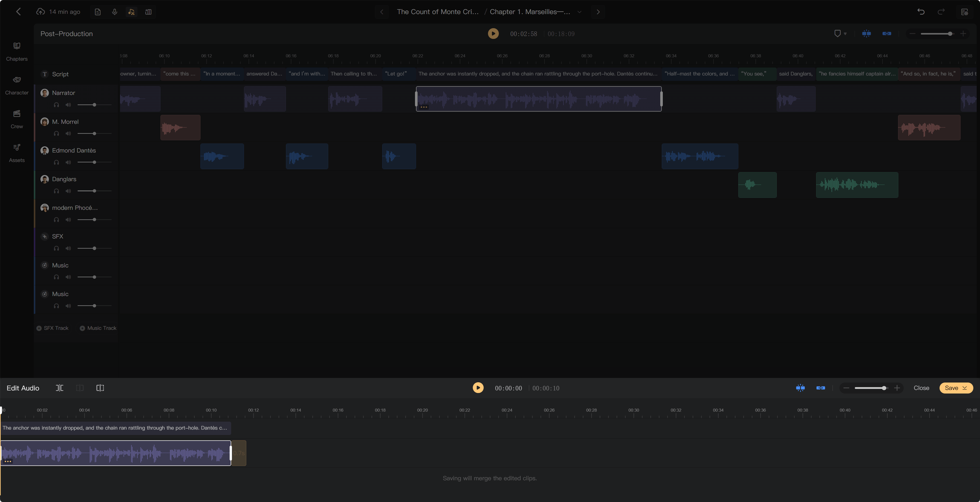This screenshot has height=502, width=980.
Task: Switch to the microphone recording view icon
Action: [114, 12]
